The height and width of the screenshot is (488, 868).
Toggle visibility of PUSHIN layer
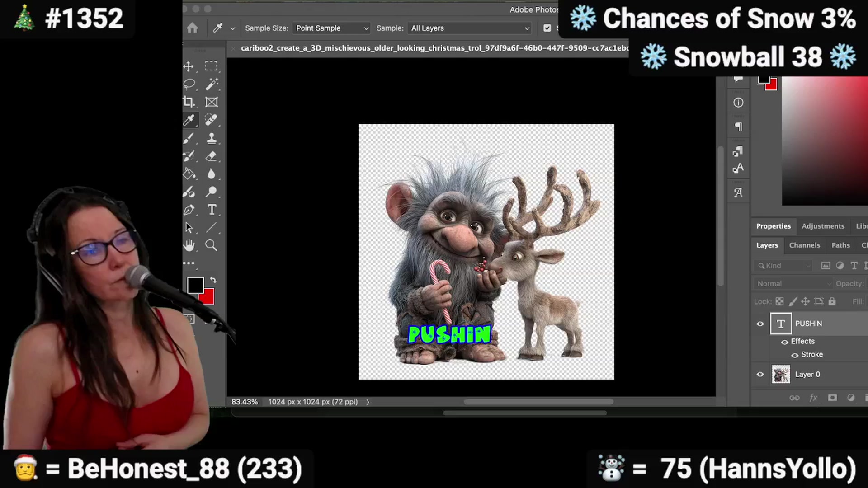point(760,324)
